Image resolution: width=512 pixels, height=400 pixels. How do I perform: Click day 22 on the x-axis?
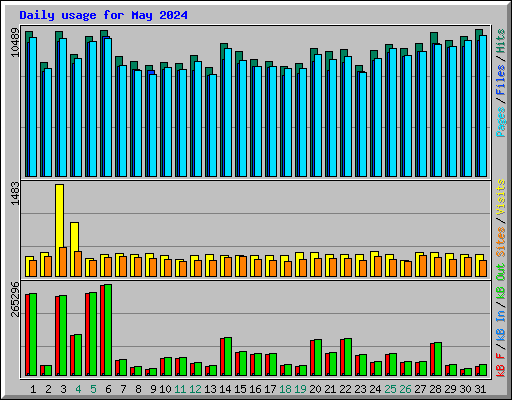pos(345,389)
